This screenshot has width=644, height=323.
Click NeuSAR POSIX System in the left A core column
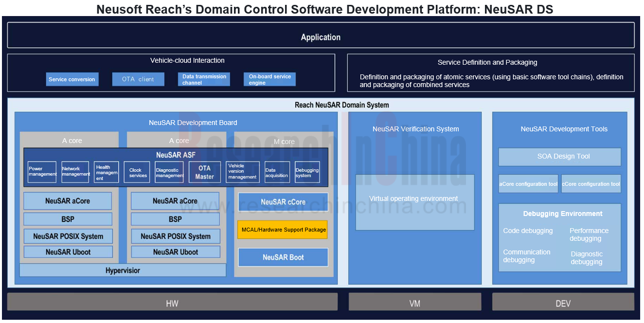point(68,236)
